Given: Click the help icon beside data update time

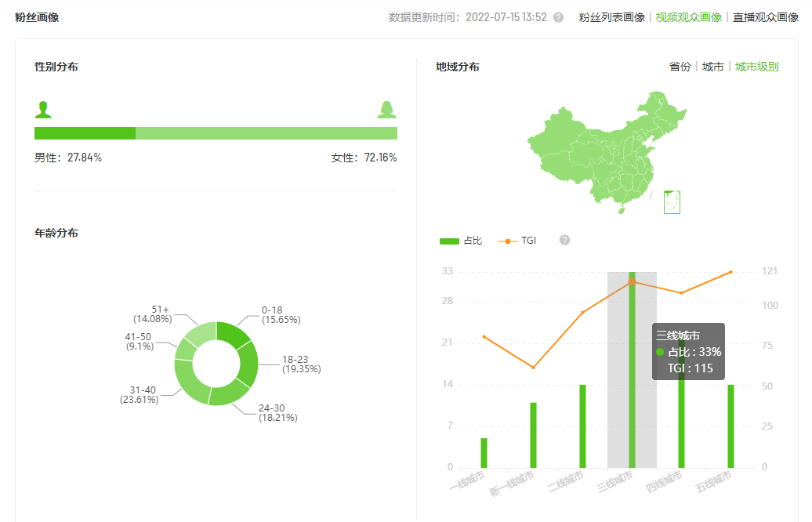Looking at the screenshot, I should (558, 17).
